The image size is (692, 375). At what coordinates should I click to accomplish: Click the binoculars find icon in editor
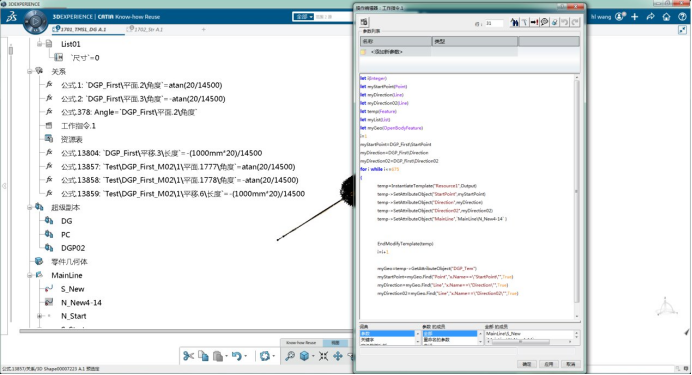point(515,22)
